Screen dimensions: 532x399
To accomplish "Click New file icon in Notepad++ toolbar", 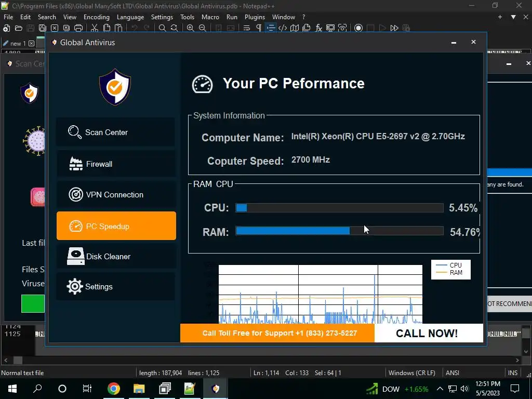I will 6,28.
